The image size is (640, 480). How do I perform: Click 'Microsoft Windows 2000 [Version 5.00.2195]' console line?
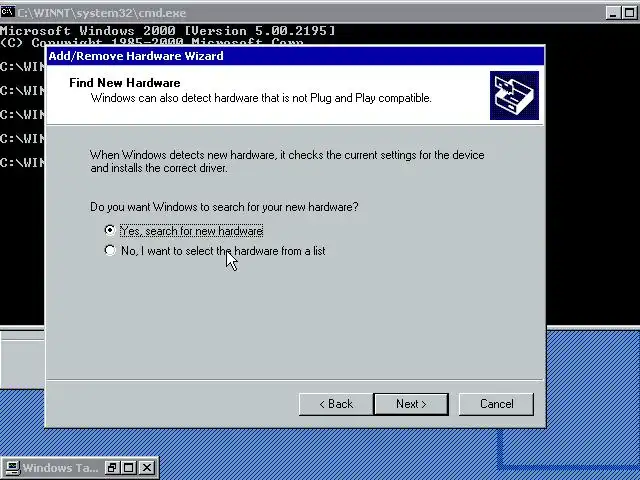pos(167,31)
